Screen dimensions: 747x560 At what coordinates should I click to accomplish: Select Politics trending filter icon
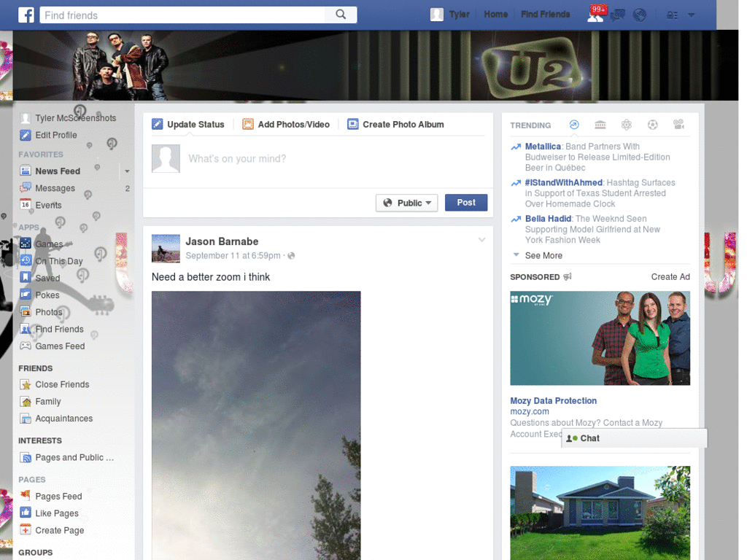600,125
